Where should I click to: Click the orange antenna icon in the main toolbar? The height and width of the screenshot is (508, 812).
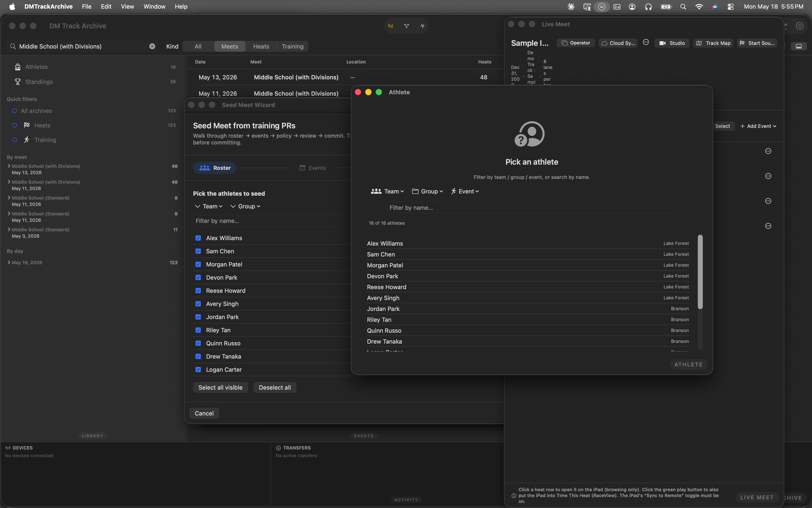pyautogui.click(x=391, y=26)
